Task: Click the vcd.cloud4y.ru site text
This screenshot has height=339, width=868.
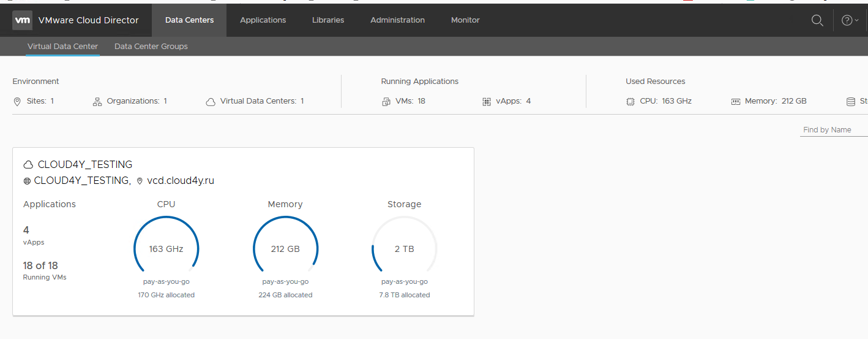Action: click(181, 180)
